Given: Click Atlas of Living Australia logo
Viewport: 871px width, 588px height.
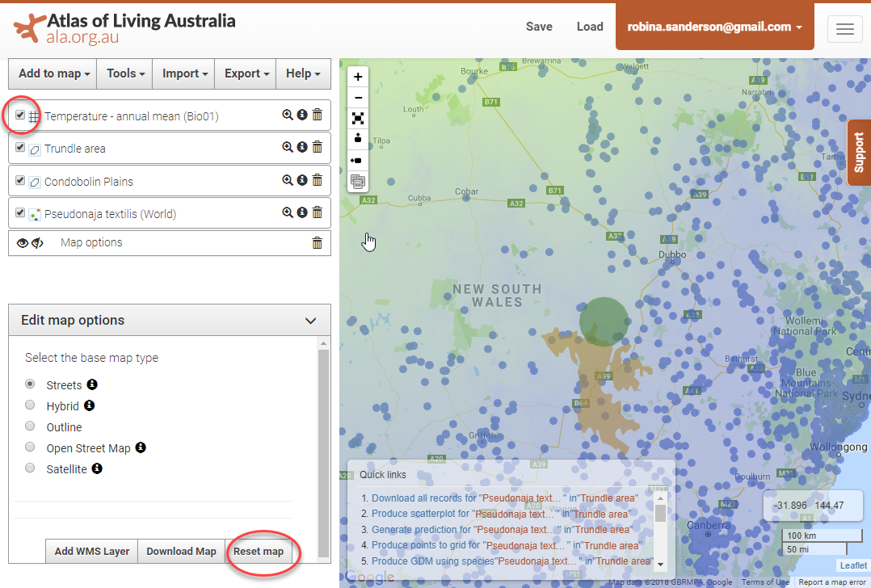Looking at the screenshot, I should [124, 28].
